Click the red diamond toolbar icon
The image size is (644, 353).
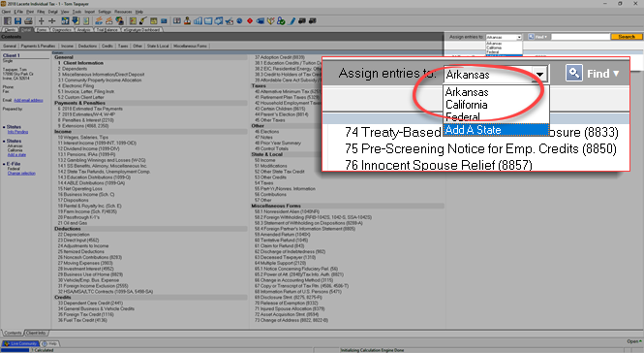tap(250, 20)
